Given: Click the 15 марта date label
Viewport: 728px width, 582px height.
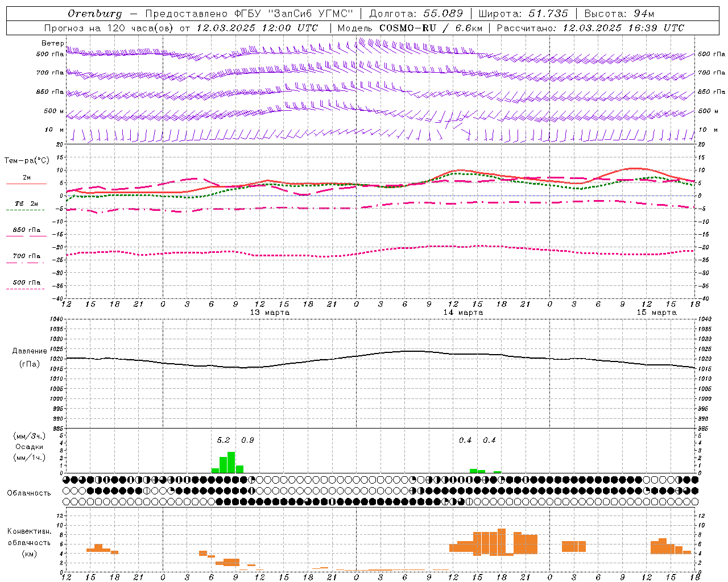Looking at the screenshot, I should coord(657,313).
